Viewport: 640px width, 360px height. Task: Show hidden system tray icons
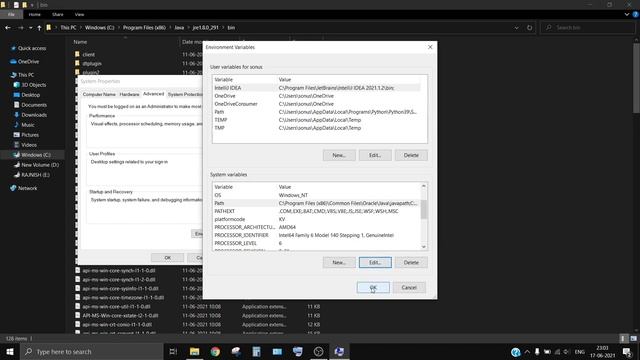[527, 351]
